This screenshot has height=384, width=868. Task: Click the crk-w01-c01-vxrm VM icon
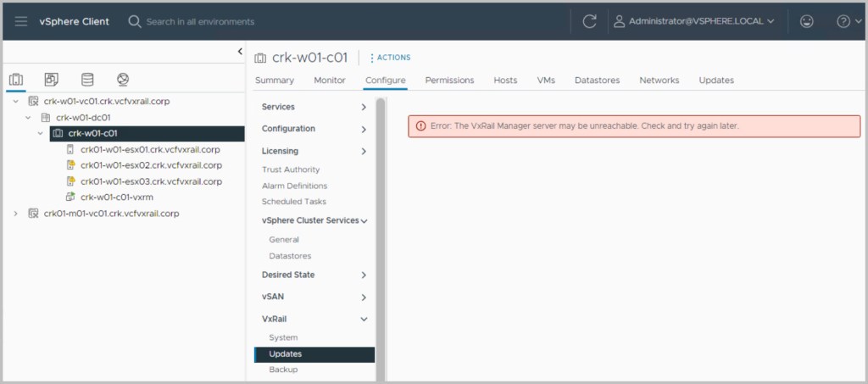tap(70, 197)
